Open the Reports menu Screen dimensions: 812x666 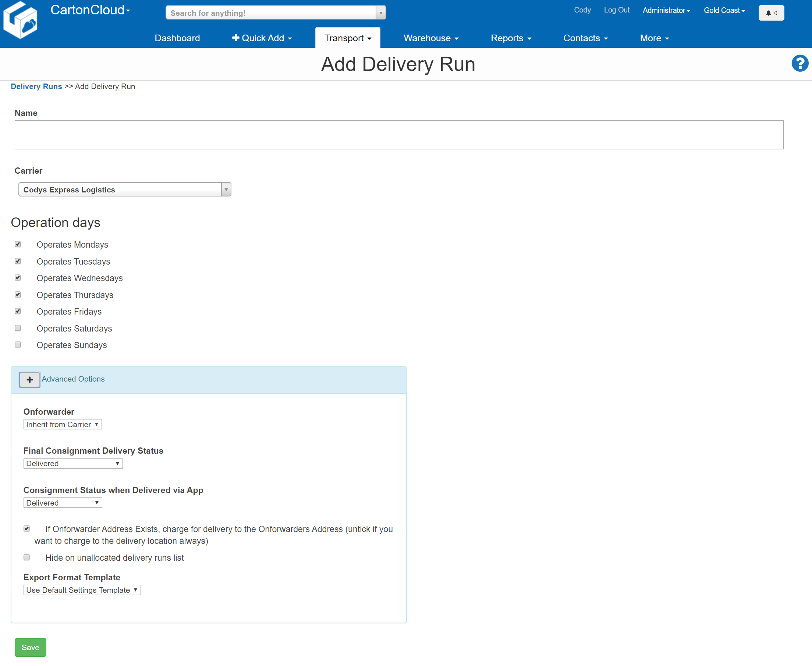click(x=511, y=38)
